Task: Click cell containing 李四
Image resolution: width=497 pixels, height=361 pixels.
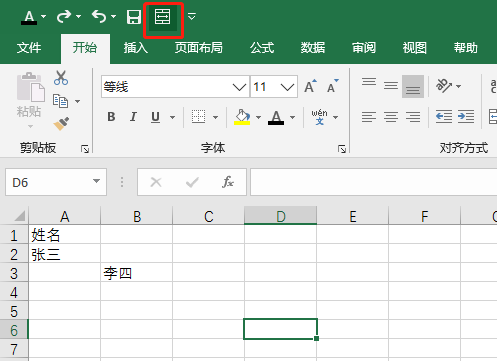Action: pyautogui.click(x=136, y=273)
